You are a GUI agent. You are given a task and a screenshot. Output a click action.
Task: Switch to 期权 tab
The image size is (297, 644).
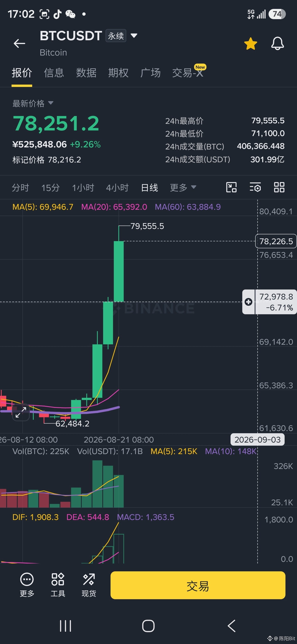(x=118, y=73)
